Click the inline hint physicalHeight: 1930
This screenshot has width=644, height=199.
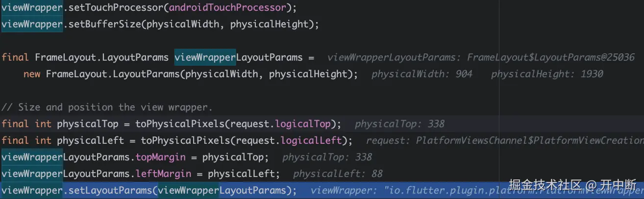point(547,74)
